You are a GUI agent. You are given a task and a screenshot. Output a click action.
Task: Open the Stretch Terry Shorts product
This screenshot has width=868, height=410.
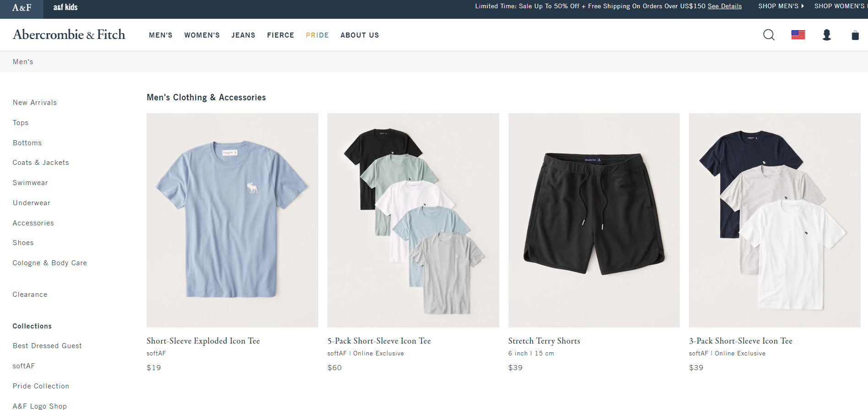pos(544,341)
